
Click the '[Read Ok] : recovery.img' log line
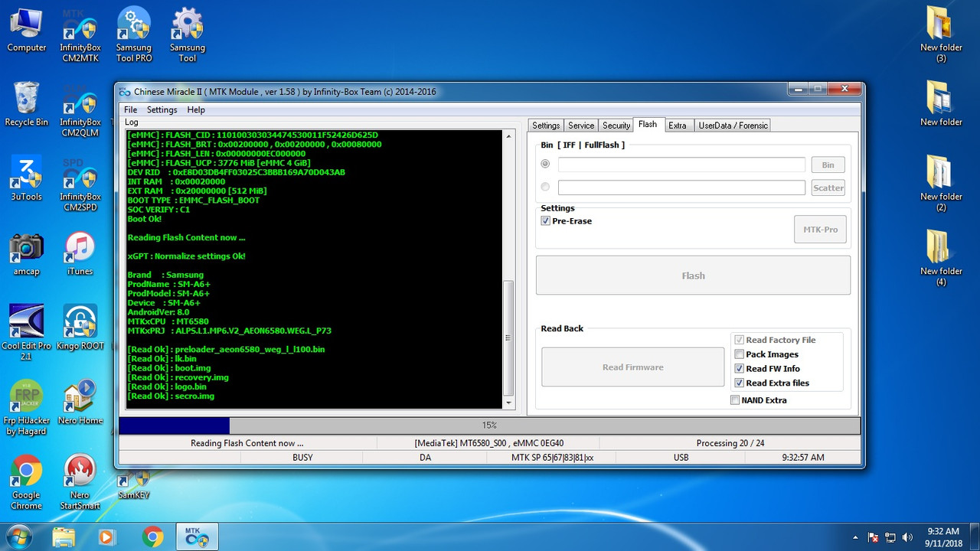(x=178, y=377)
